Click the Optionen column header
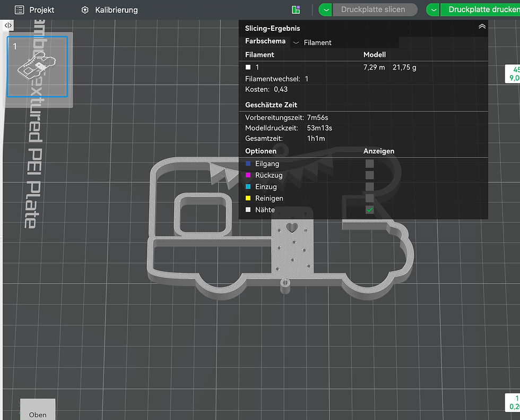 tap(261, 151)
